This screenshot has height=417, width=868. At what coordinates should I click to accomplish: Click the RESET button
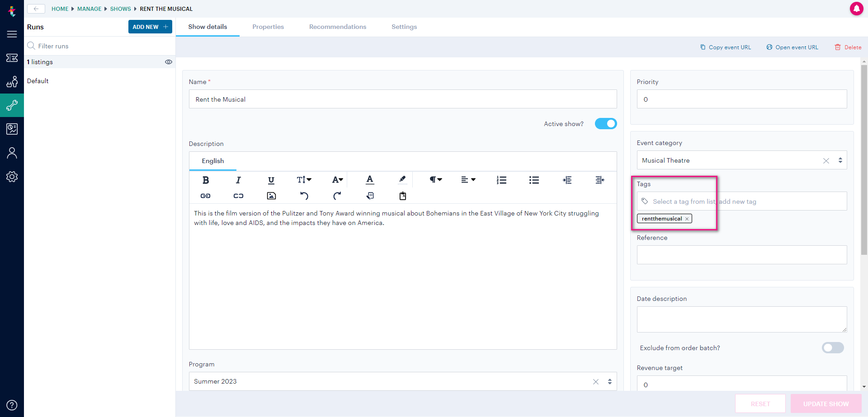(760, 404)
